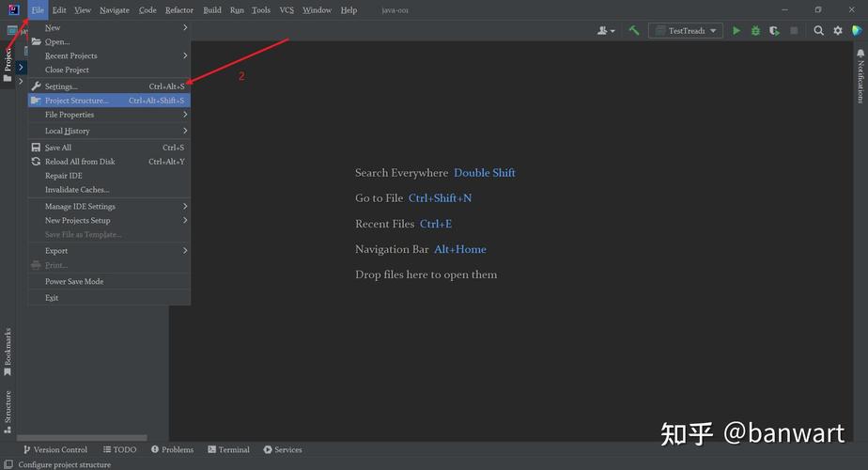Image resolution: width=868 pixels, height=470 pixels.
Task: Click the Debug bug icon
Action: [x=755, y=30]
